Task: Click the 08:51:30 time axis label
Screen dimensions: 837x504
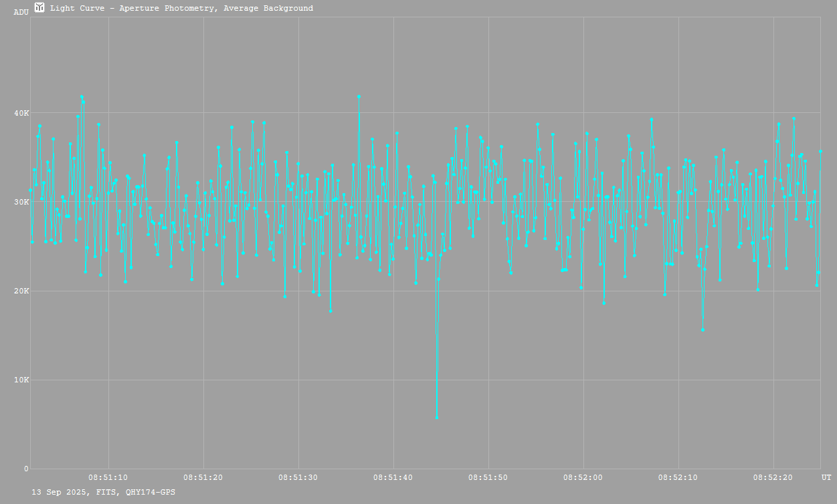Action: tap(298, 477)
